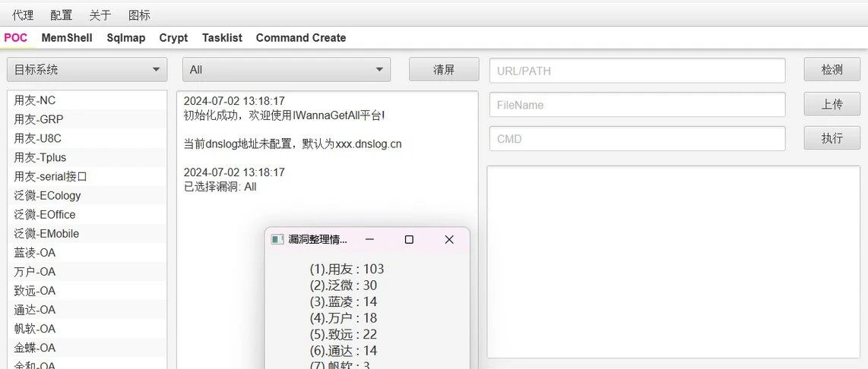
Task: Click the (4).万户 : 18 entry
Action: [x=344, y=318]
